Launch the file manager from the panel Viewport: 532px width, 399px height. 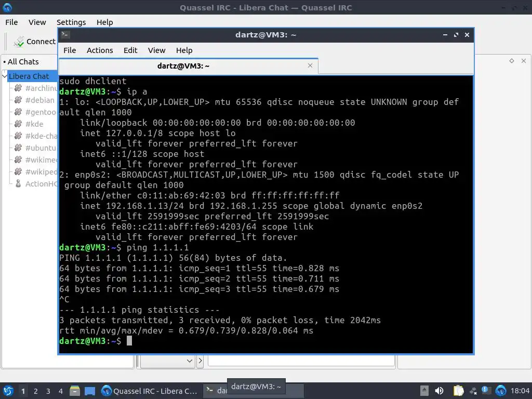[75, 391]
